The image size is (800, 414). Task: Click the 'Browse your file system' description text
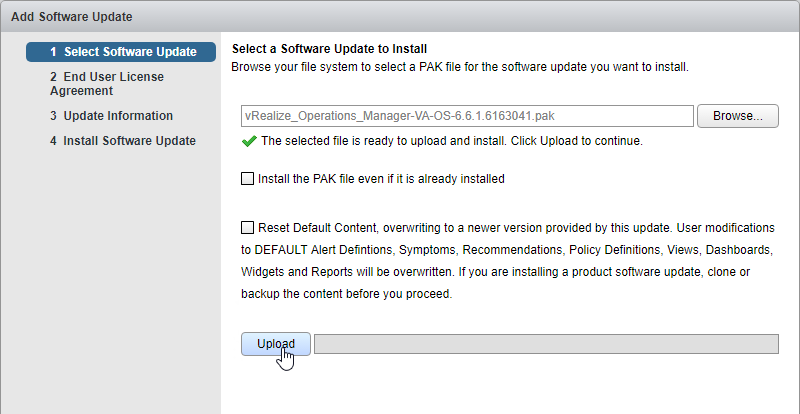[460, 67]
